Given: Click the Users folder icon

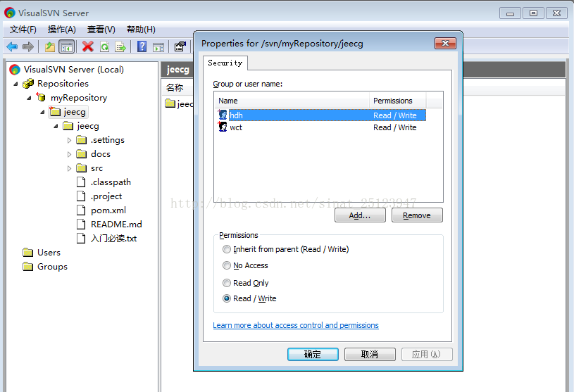Looking at the screenshot, I should (28, 253).
